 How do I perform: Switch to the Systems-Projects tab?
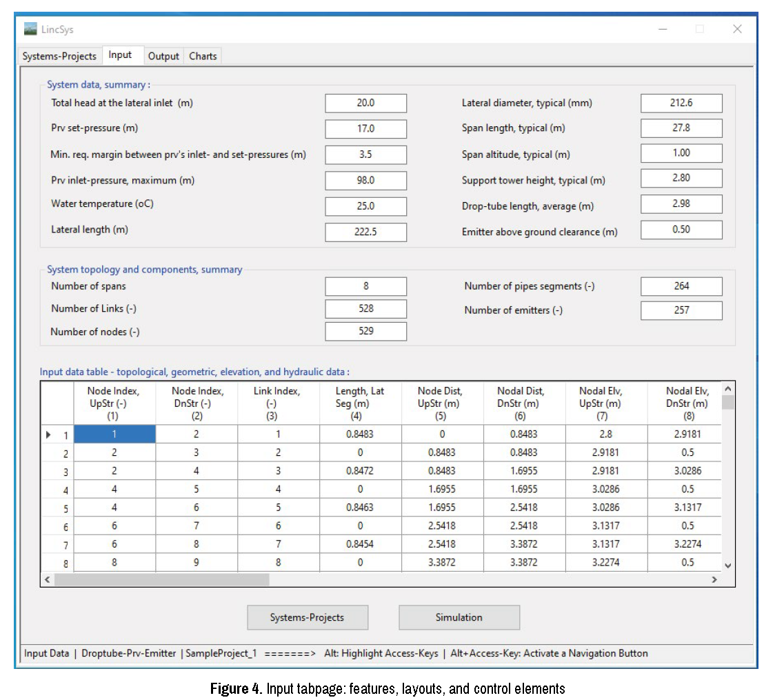[59, 56]
